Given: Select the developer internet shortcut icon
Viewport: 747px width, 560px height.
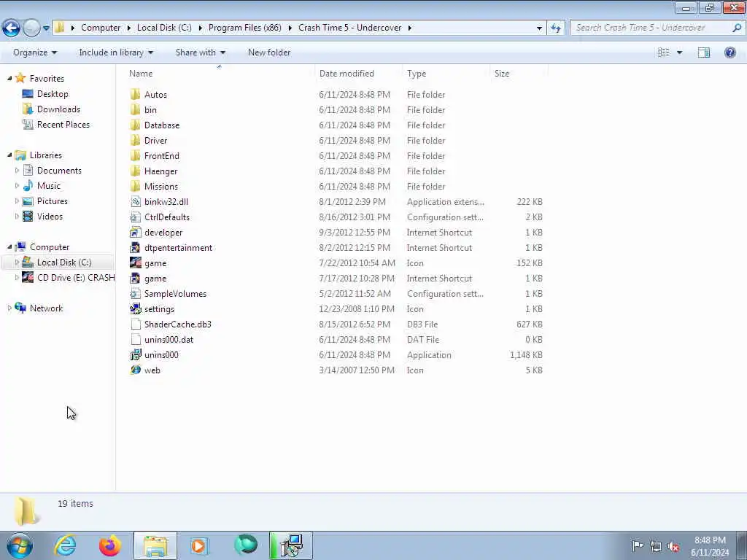Looking at the screenshot, I should tap(136, 233).
